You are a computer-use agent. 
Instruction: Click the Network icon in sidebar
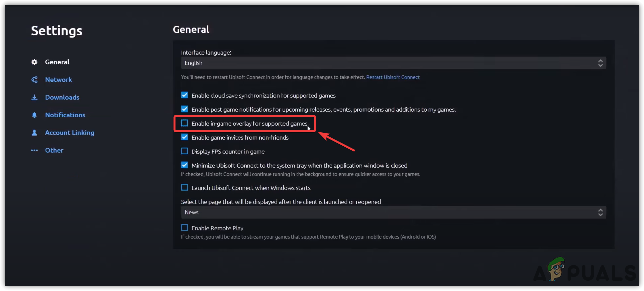click(x=34, y=80)
